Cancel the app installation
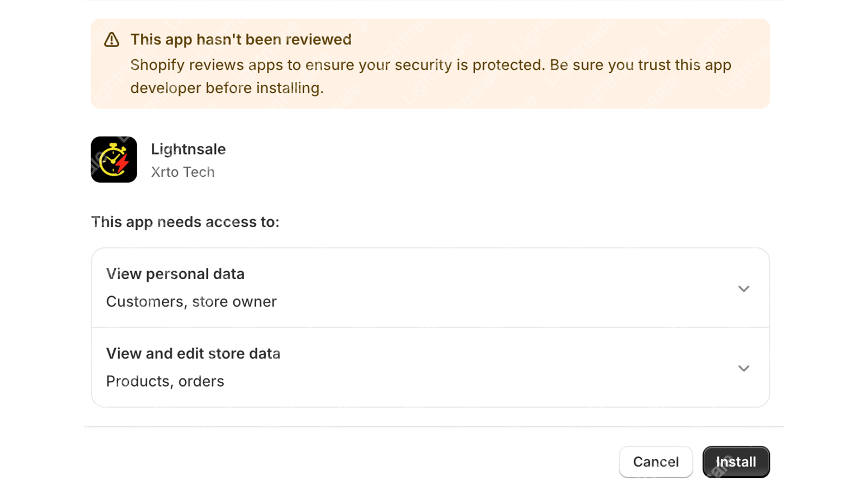The width and height of the screenshot is (868, 488). pyautogui.click(x=656, y=462)
